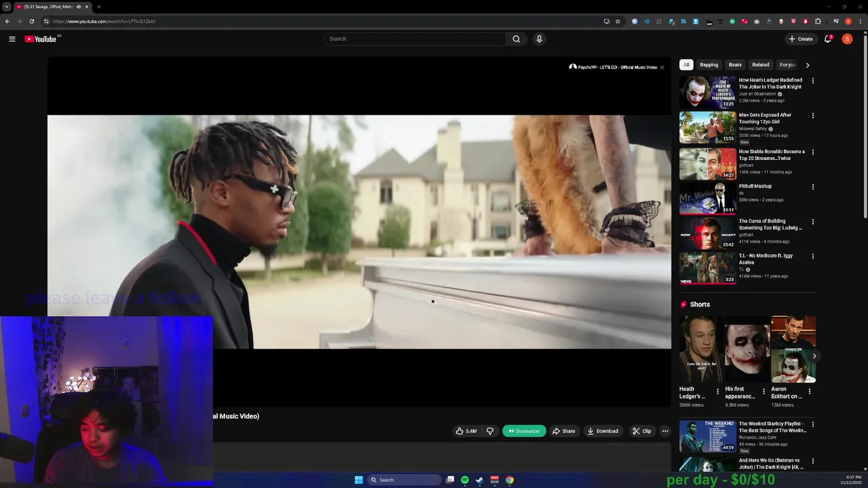Switch to Chrome on the taskbar

pos(509,480)
